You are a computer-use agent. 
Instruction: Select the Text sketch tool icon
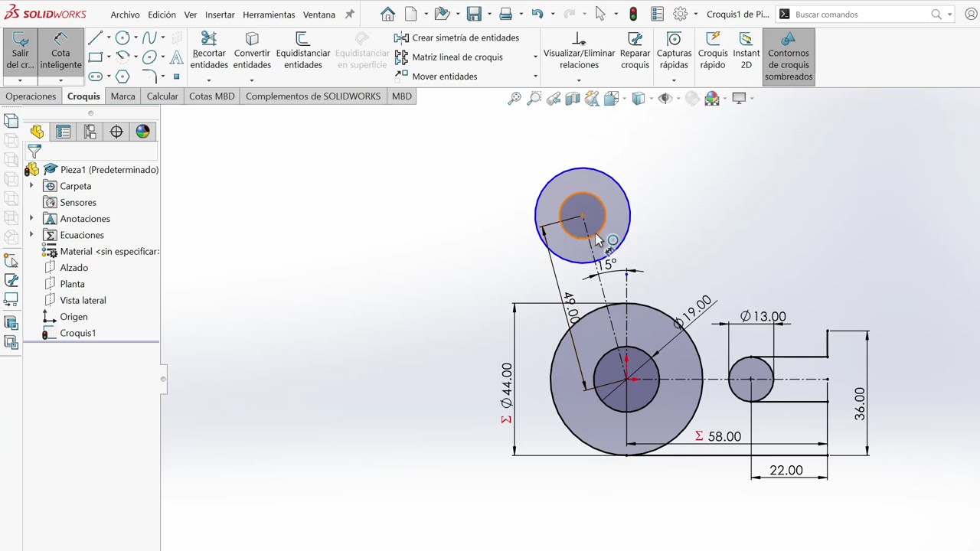(x=176, y=57)
